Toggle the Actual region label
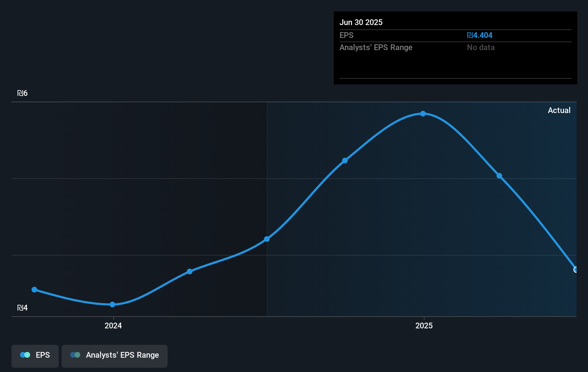Viewport: 588px width, 372px height. click(559, 110)
